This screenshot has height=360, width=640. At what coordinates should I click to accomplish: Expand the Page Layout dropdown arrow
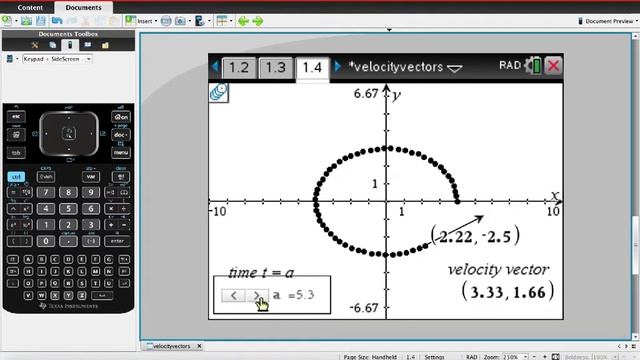pyautogui.click(x=231, y=21)
